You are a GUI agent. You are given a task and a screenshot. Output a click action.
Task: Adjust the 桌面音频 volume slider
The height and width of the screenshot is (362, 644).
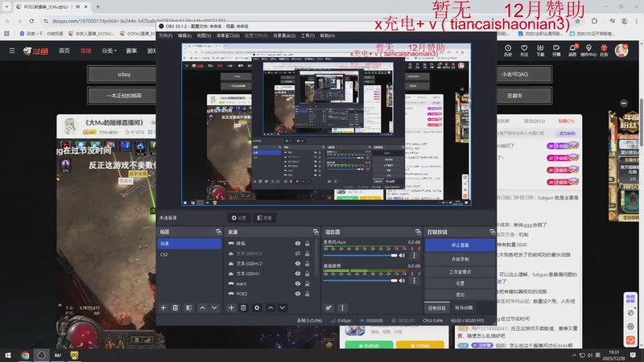point(360,281)
